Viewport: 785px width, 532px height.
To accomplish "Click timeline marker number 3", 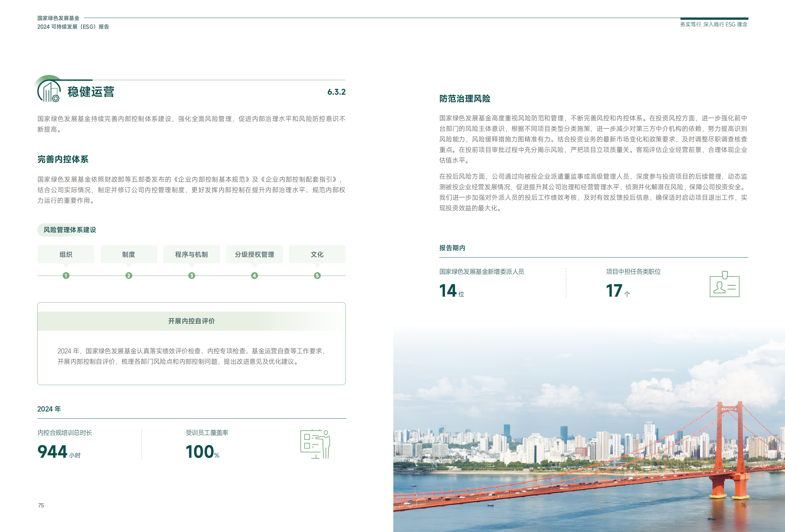I will (x=192, y=275).
